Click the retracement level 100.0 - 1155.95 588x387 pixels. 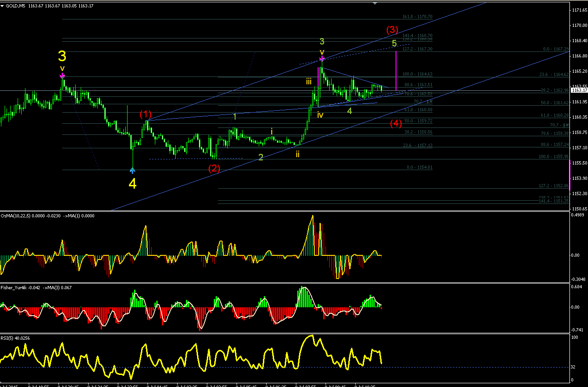point(553,156)
